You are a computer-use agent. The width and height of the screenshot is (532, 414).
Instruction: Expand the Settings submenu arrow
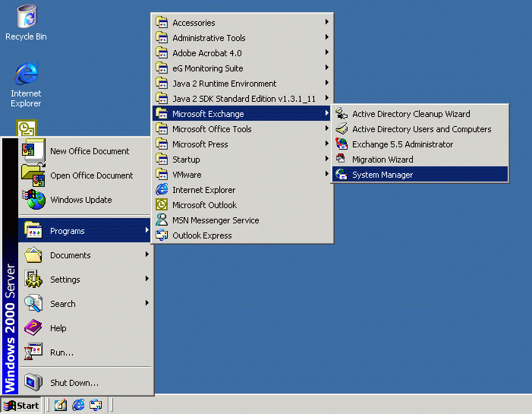click(x=147, y=279)
